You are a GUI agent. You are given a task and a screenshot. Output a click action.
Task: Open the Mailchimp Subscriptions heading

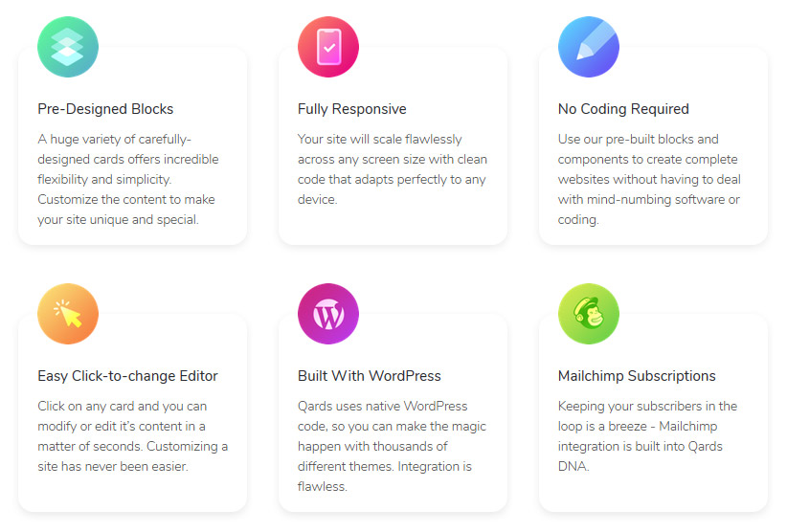[x=637, y=376]
